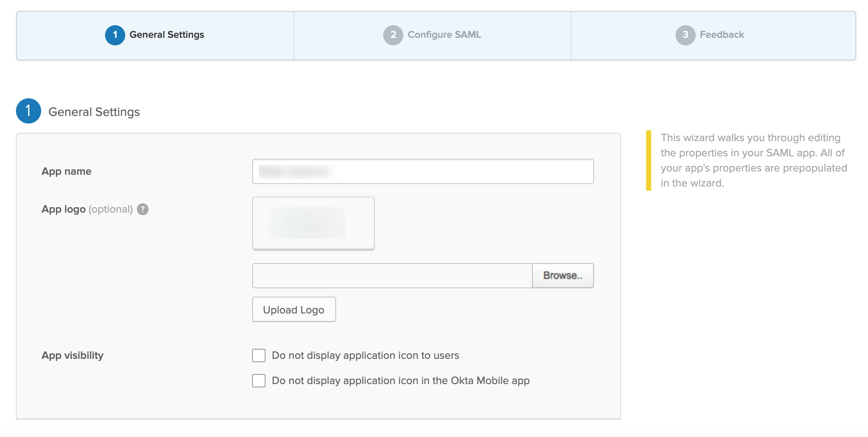Switch to the Feedback step tab
868x437 pixels.
[713, 35]
